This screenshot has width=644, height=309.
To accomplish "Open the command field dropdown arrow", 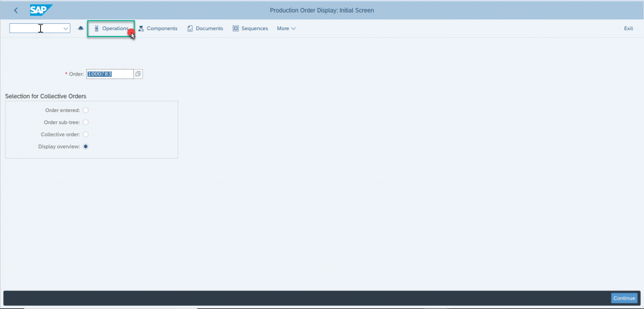I will coord(65,28).
